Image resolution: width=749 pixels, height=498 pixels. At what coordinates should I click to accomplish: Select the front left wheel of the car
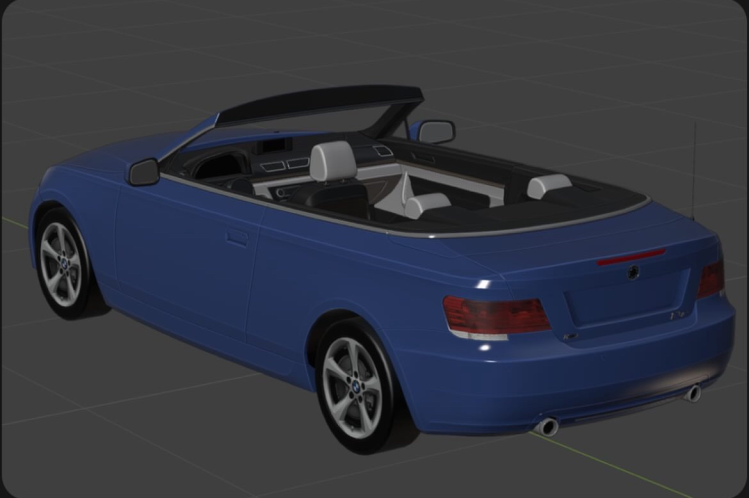[x=64, y=264]
